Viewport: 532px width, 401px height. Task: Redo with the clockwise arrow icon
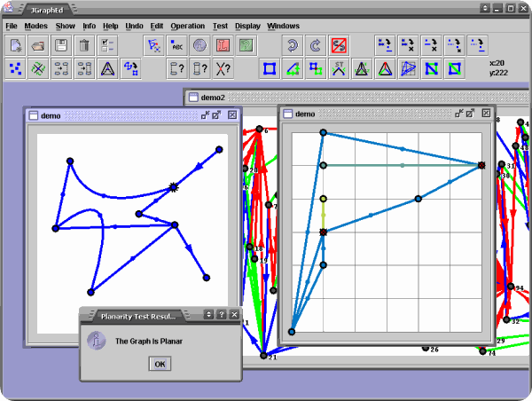316,45
